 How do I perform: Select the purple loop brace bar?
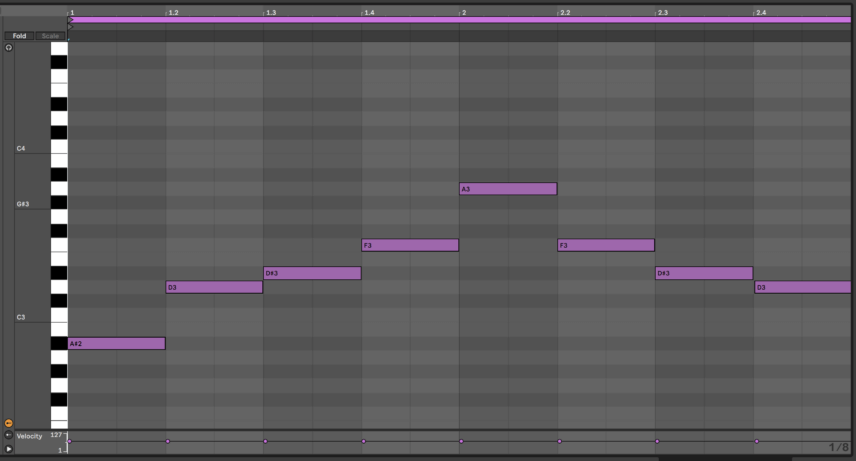[460, 20]
